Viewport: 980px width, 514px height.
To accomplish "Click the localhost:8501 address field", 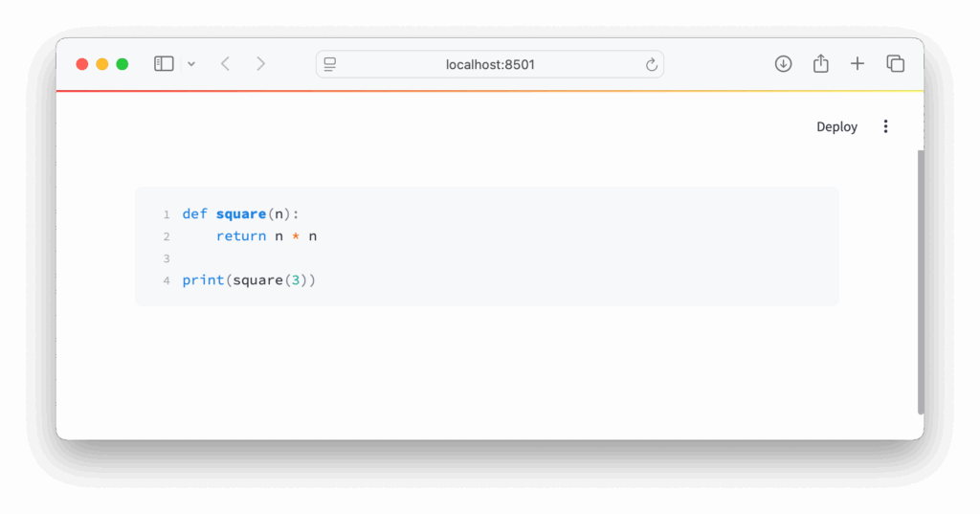I will 489,64.
